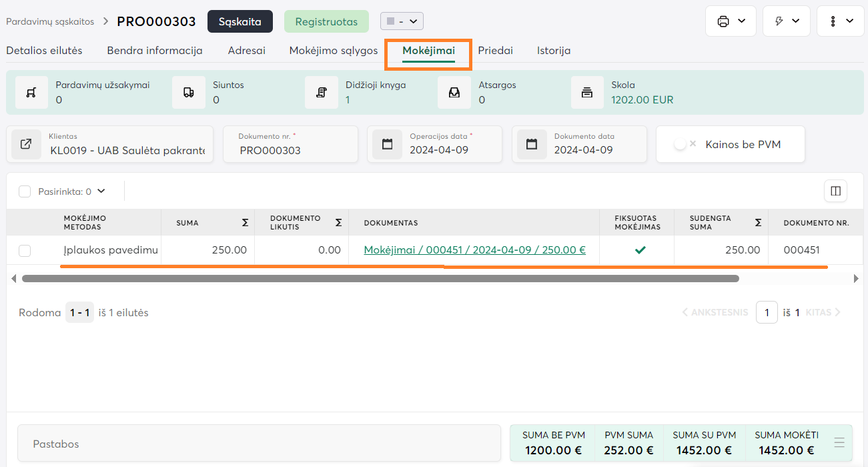868x467 pixels.
Task: Open the gray status color dropdown
Action: coord(402,21)
